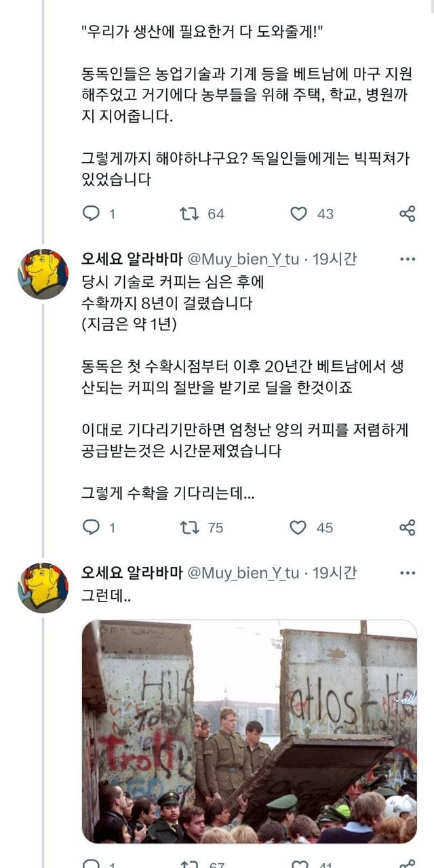Share the tweet with 45 likes

(407, 528)
